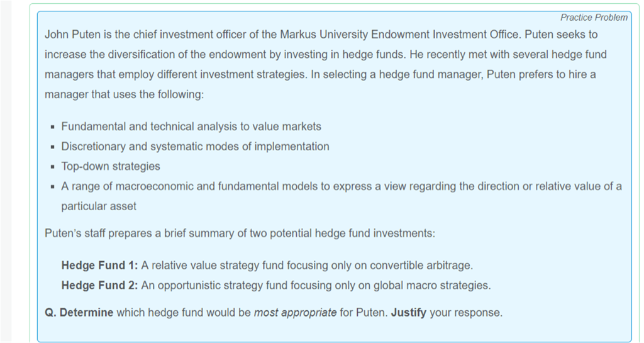644x343 pixels.
Task: Click the square bullet marker before "Fundamental and technical"
Action: click(x=53, y=127)
